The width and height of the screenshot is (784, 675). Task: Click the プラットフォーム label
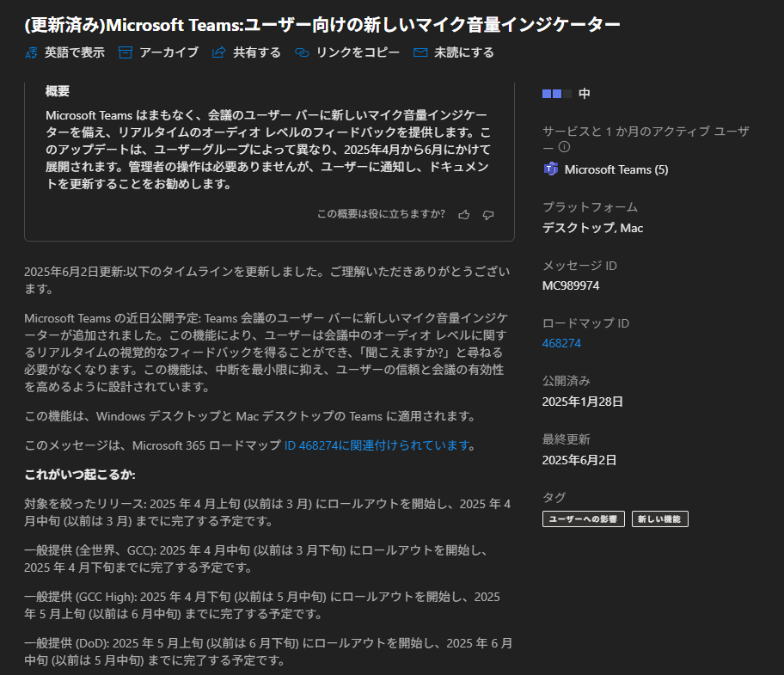point(590,207)
